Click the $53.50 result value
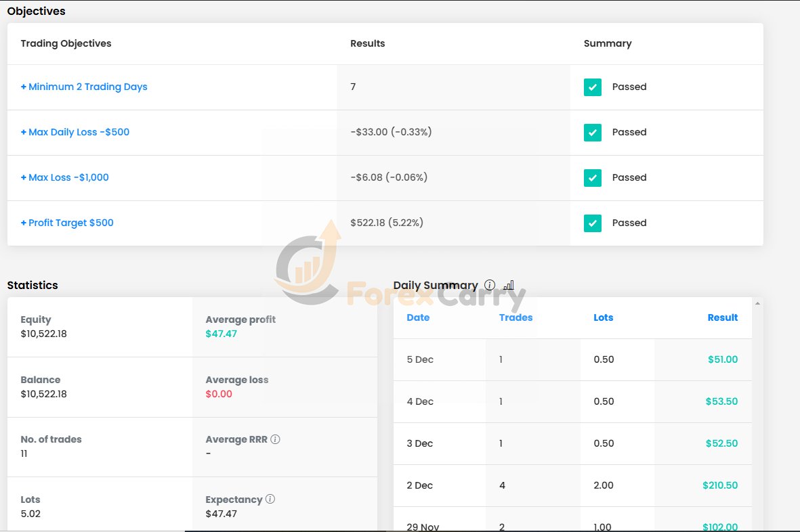The height and width of the screenshot is (532, 800). point(721,401)
